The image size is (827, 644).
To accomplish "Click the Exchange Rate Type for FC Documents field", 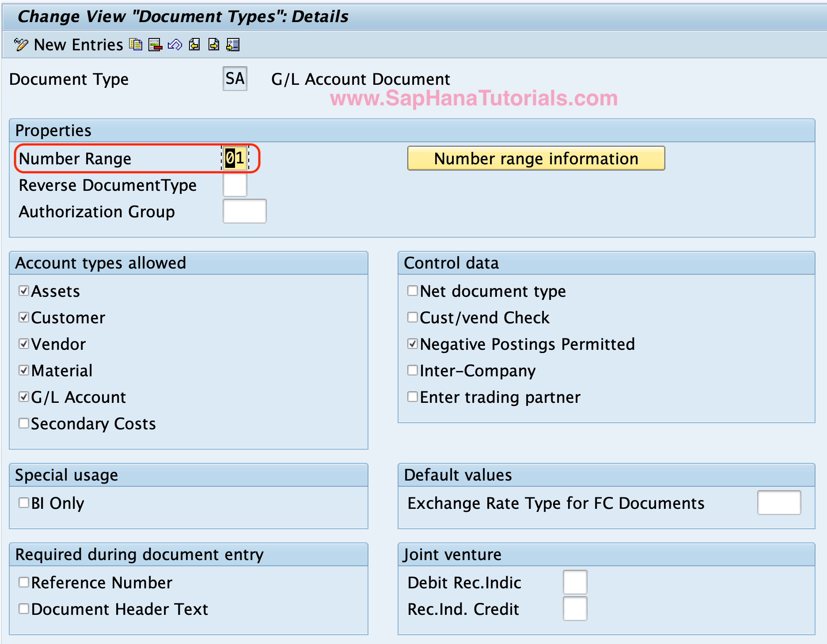I will click(779, 503).
